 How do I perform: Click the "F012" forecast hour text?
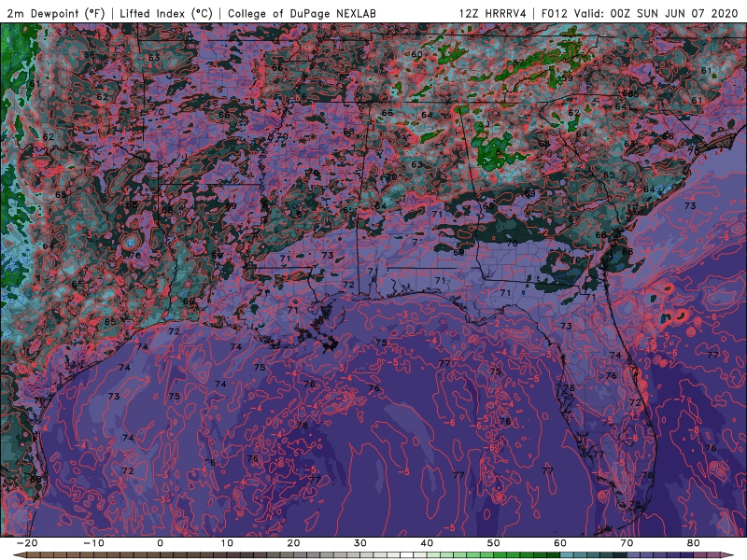[x=554, y=13]
